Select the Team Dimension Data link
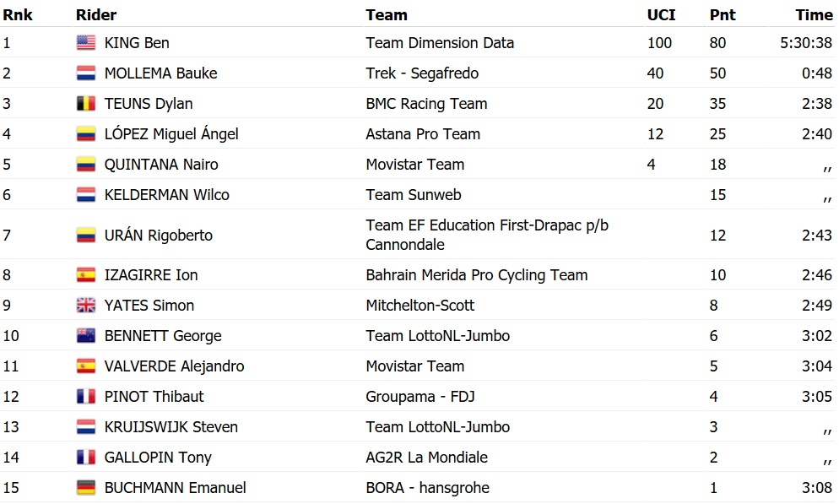The width and height of the screenshot is (839, 504). point(440,43)
